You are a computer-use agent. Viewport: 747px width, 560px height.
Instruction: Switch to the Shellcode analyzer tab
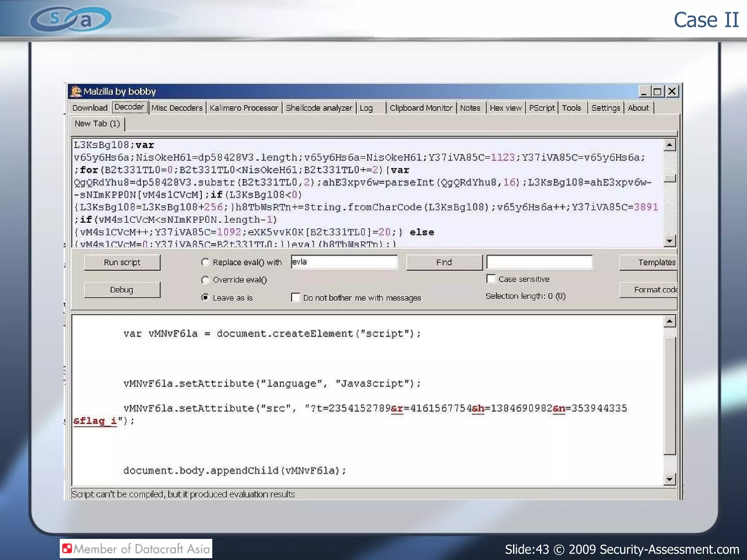[x=319, y=108]
